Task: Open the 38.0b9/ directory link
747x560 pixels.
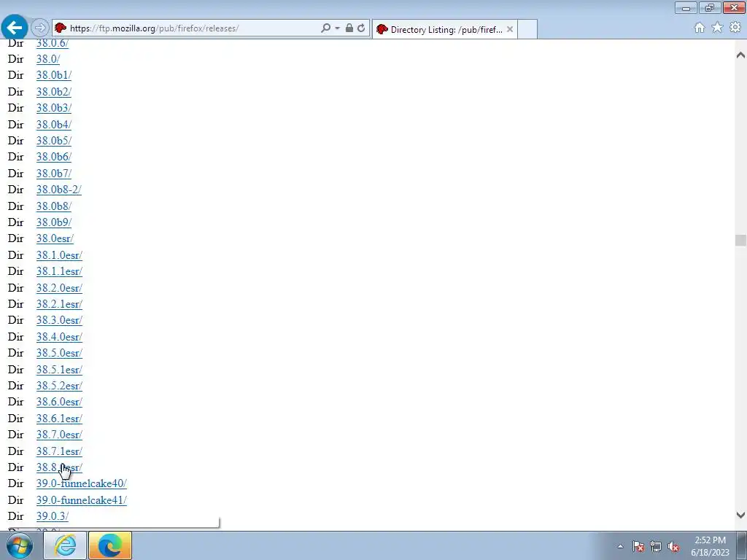Action: (54, 223)
